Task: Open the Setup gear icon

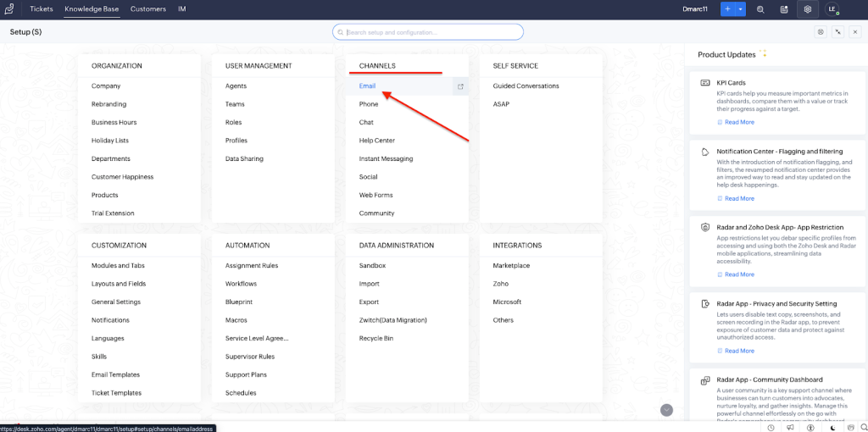Action: [x=808, y=9]
